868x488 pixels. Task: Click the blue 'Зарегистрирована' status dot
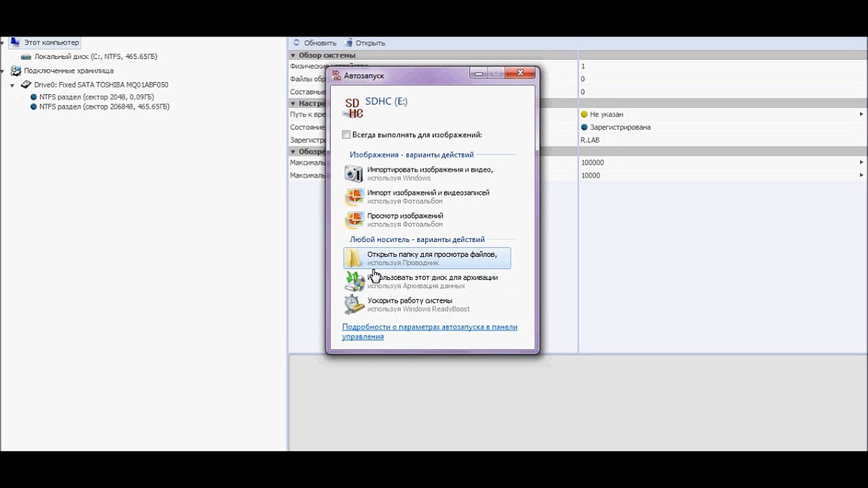[x=585, y=127]
